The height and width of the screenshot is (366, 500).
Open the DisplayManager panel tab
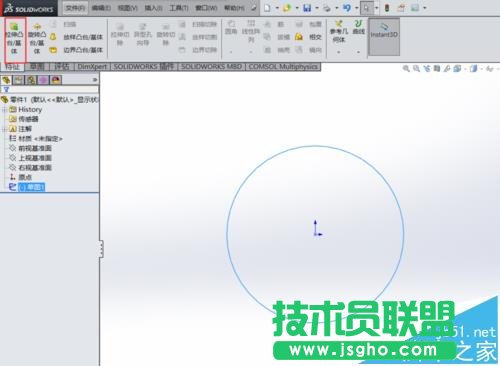click(x=56, y=80)
